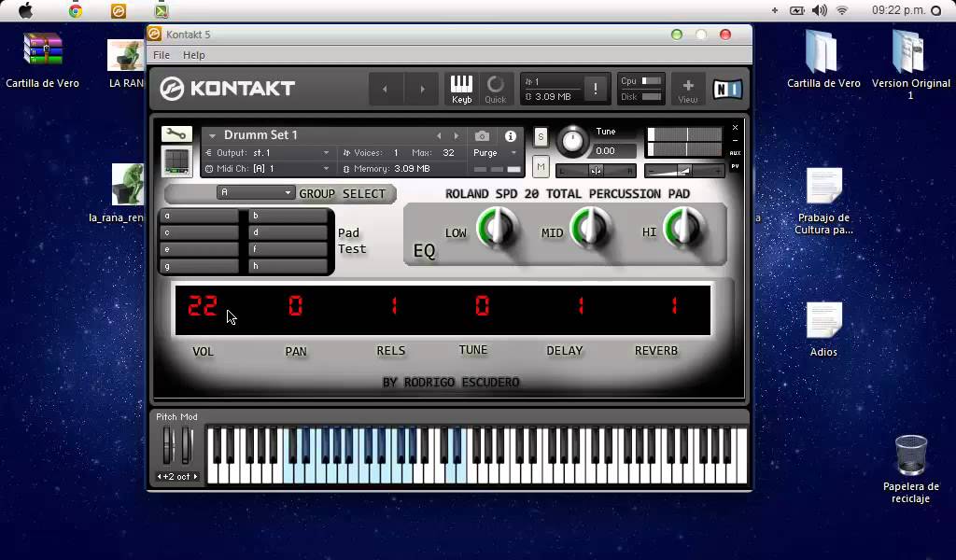The width and height of the screenshot is (956, 560).
Task: Open the Midi Ch dropdown
Action: click(x=269, y=169)
